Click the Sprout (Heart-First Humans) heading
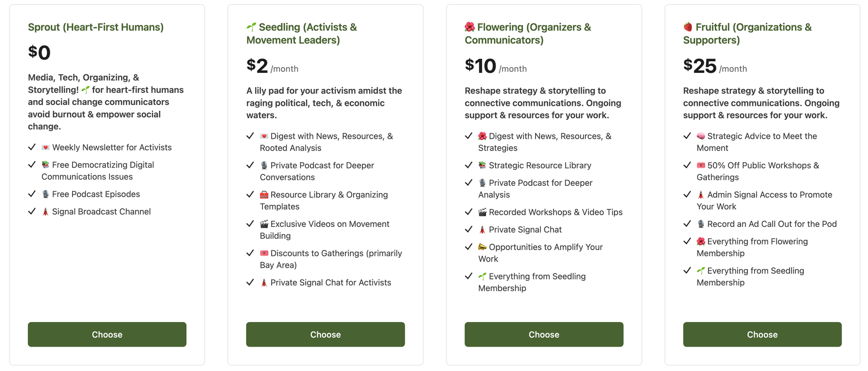868x371 pixels. (96, 27)
